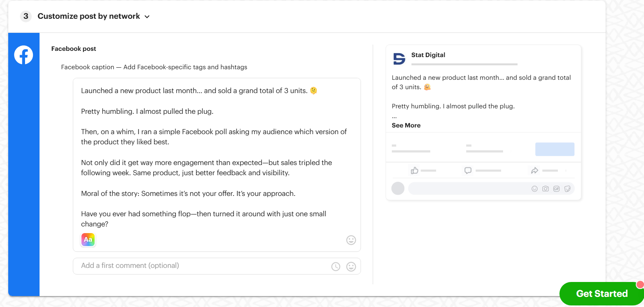Image resolution: width=644 pixels, height=307 pixels.
Task: Click the smiley icon in preview comment bar
Action: (534, 189)
